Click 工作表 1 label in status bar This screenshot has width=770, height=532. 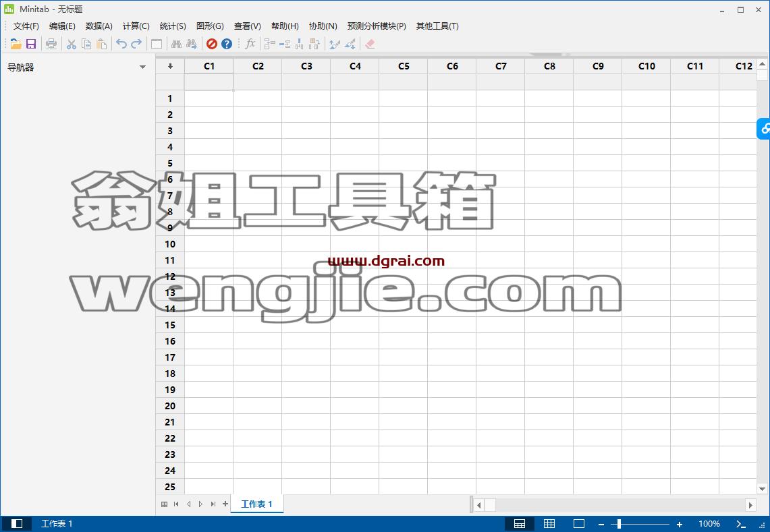(x=57, y=524)
